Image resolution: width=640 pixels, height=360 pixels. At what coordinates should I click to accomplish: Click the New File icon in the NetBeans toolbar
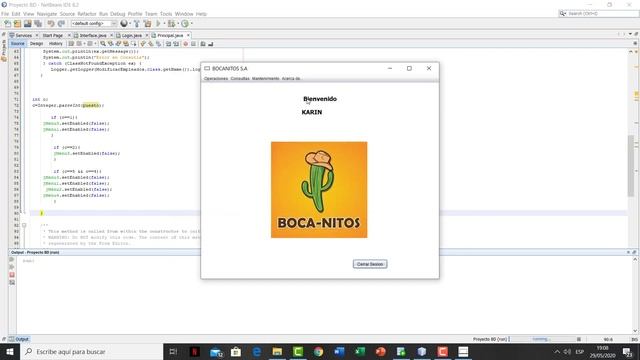click(8, 24)
